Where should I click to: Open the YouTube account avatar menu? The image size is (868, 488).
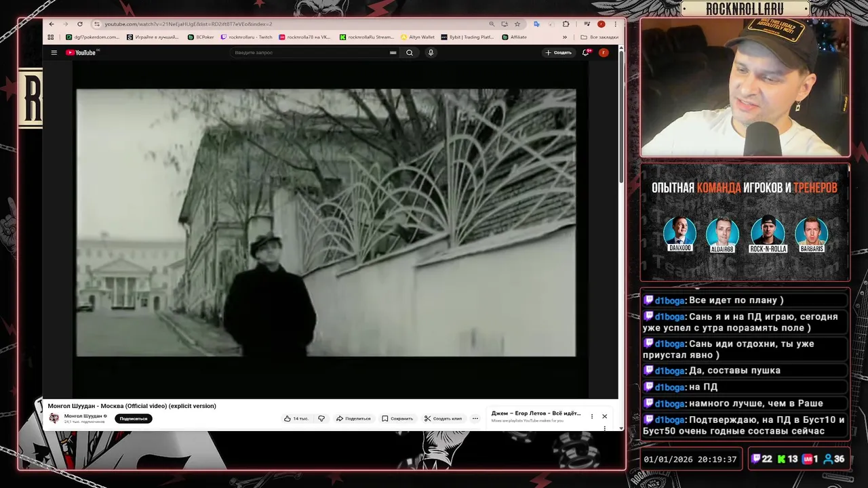pos(603,52)
